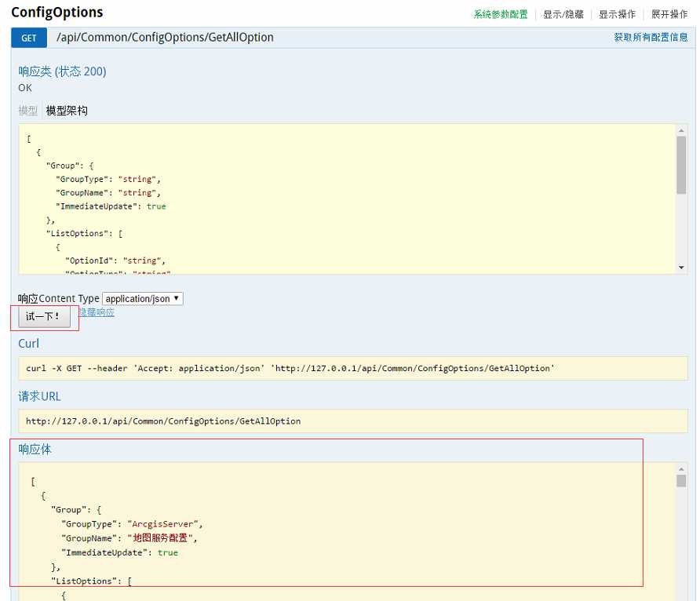This screenshot has width=700, height=601.
Task: Click the 获取所有配置信息 description link
Action: (x=651, y=38)
